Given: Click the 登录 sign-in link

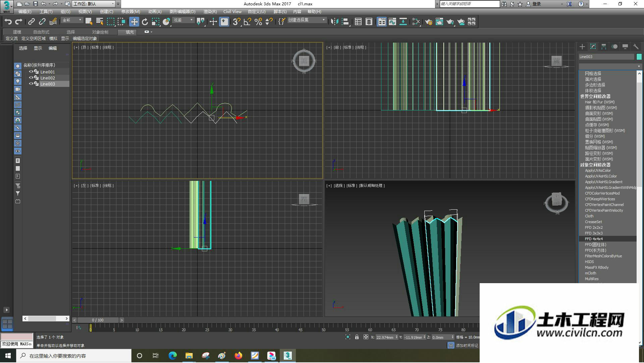Looking at the screenshot, I should pos(537,4).
